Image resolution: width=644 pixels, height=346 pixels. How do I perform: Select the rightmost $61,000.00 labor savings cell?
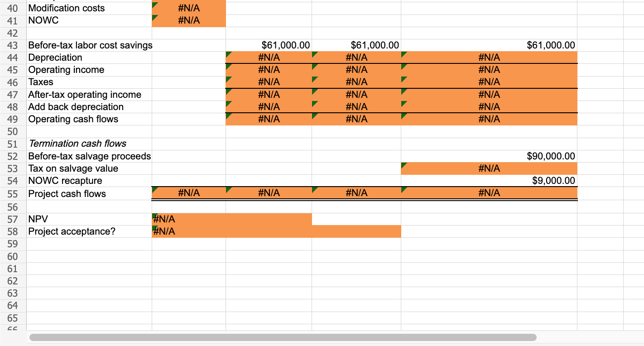pyautogui.click(x=489, y=45)
